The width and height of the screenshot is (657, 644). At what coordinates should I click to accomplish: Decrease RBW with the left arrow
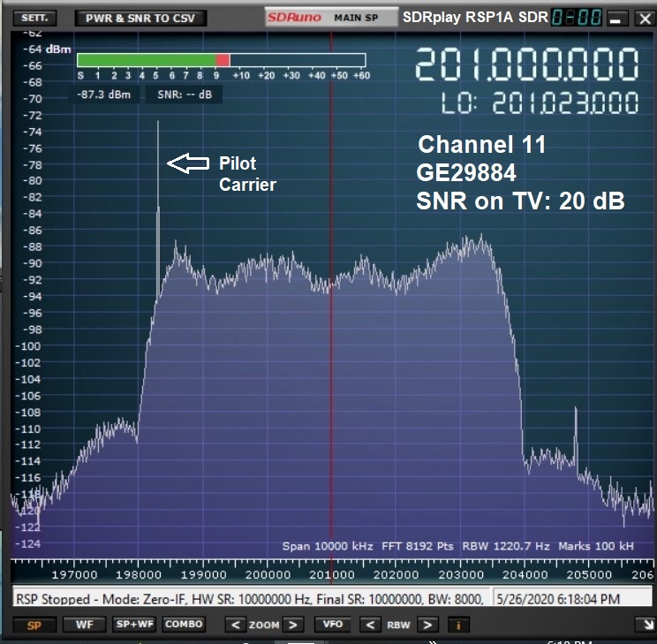pyautogui.click(x=372, y=625)
